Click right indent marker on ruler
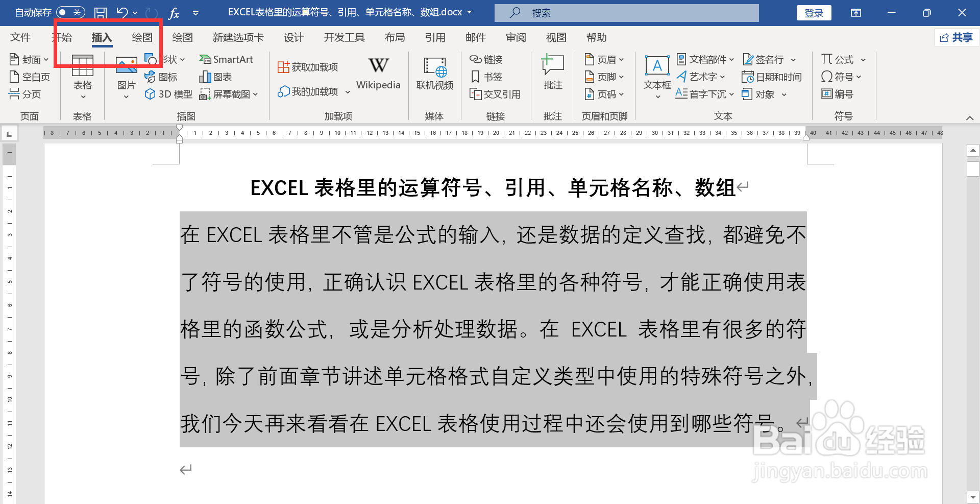This screenshot has width=980, height=504. 806,137
